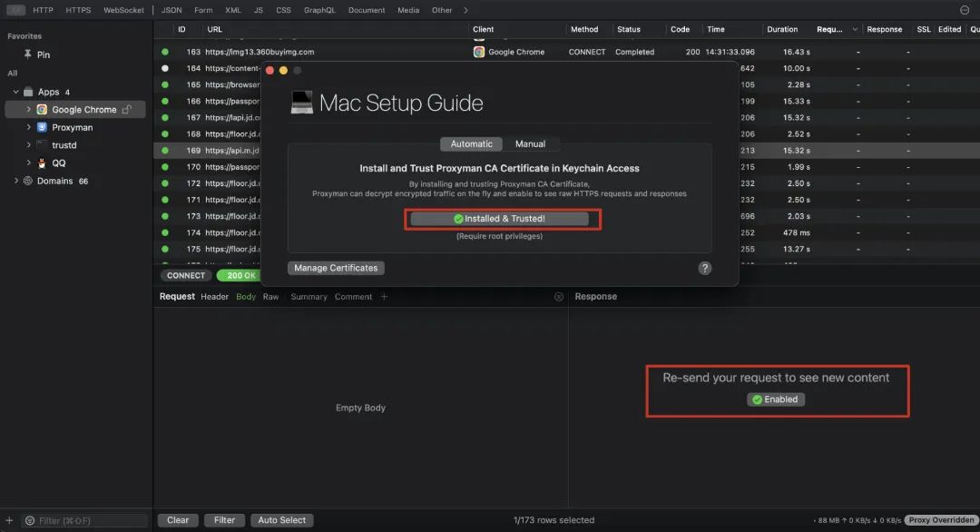Expand the trustd tree item
This screenshot has height=532, width=980.
[28, 145]
